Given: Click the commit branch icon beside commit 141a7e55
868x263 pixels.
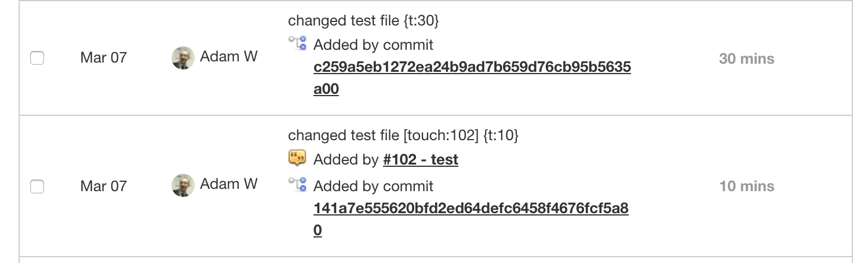Looking at the screenshot, I should click(297, 185).
